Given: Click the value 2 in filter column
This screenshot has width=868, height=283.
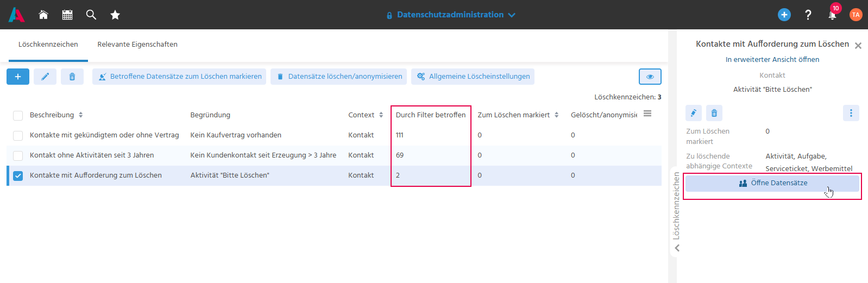Looking at the screenshot, I should click(x=398, y=175).
